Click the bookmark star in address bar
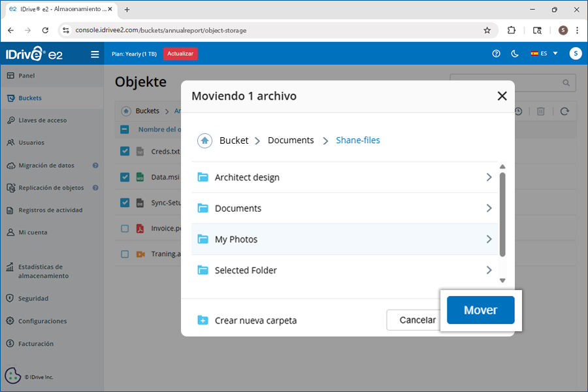Viewport: 588px width, 392px height. click(x=487, y=30)
